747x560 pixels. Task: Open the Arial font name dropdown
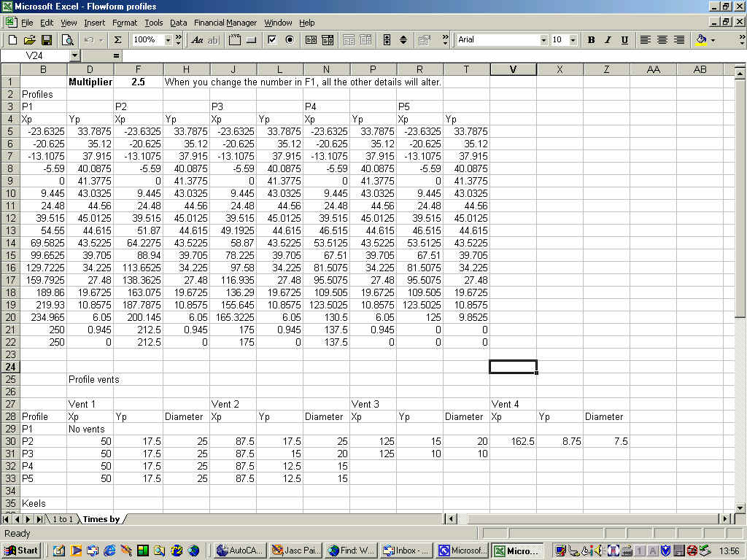(x=543, y=40)
